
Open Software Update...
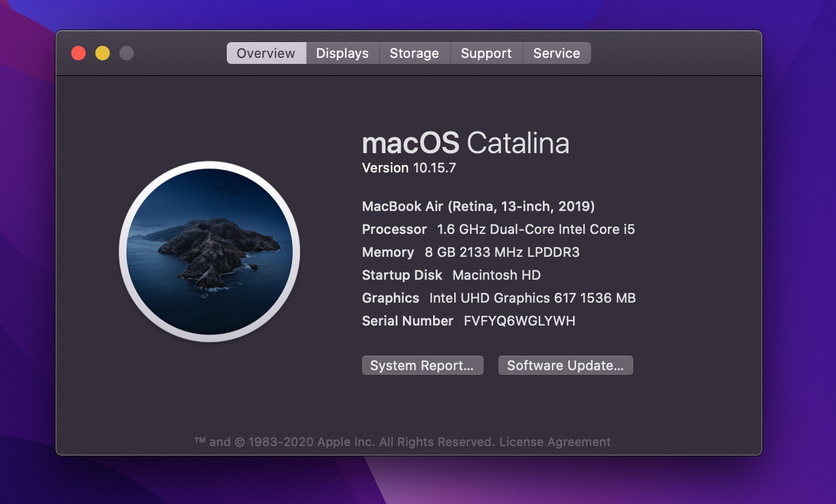pos(565,365)
